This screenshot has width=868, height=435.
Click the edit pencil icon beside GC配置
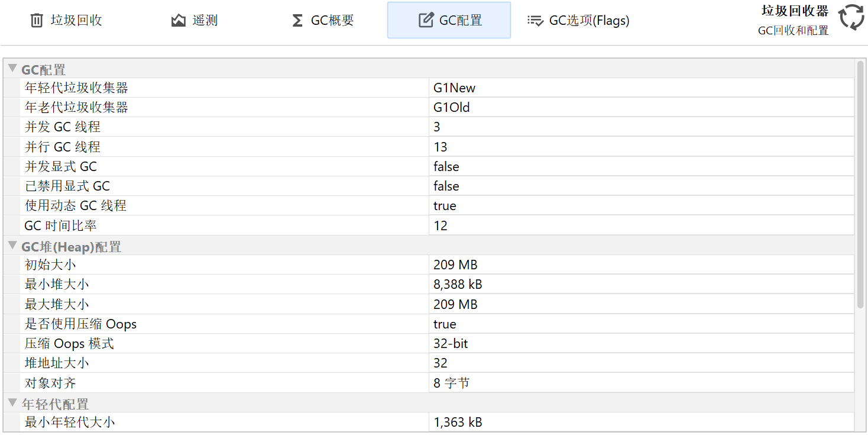pyautogui.click(x=426, y=21)
